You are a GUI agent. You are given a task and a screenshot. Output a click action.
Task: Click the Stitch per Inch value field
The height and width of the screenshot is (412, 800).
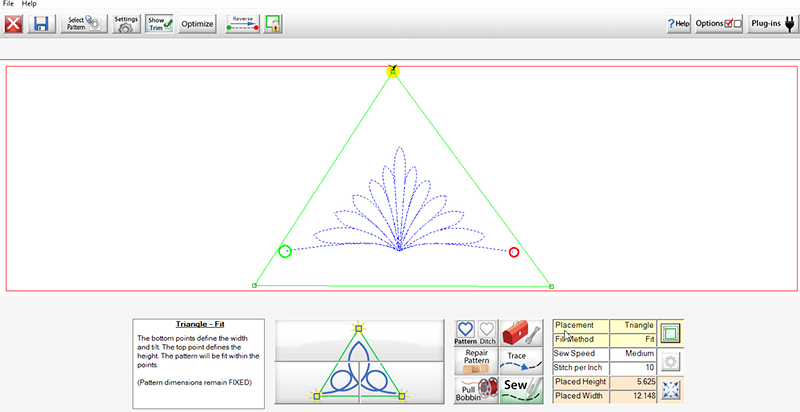tap(633, 368)
